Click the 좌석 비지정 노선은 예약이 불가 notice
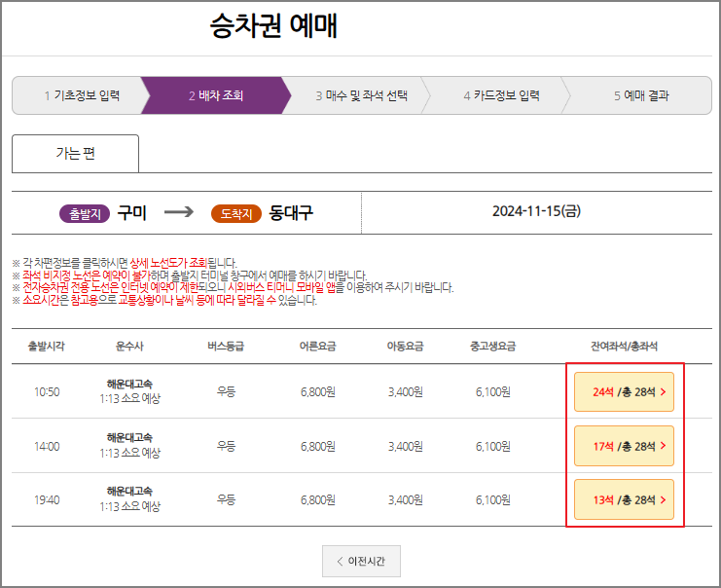Image resolution: width=721 pixels, height=588 pixels. 87,276
